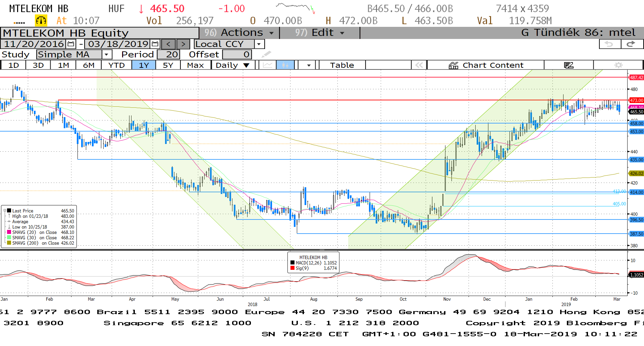
Task: Shift date range forward with right arrow
Action: click(x=183, y=44)
